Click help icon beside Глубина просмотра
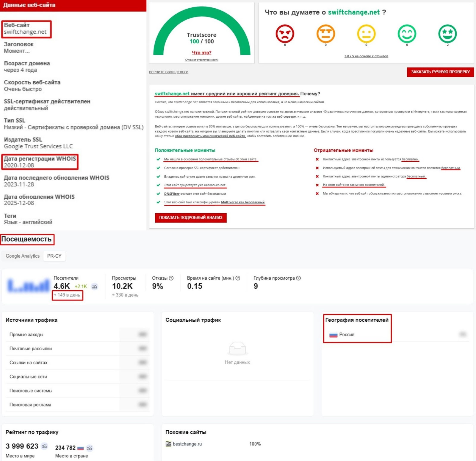The width and height of the screenshot is (476, 461). pos(298,278)
